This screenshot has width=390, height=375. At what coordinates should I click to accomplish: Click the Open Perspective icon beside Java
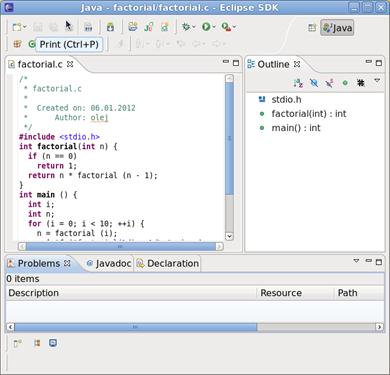coord(312,28)
